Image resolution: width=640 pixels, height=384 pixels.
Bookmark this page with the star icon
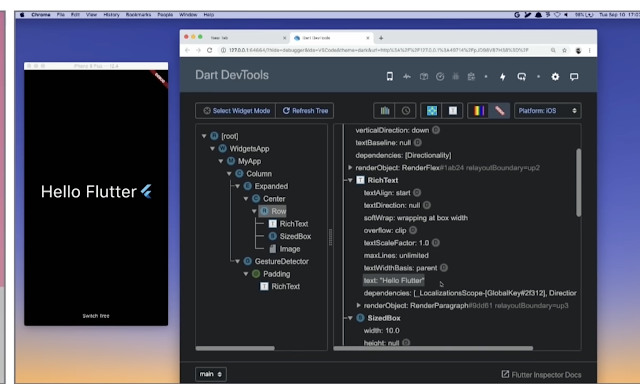[x=564, y=50]
